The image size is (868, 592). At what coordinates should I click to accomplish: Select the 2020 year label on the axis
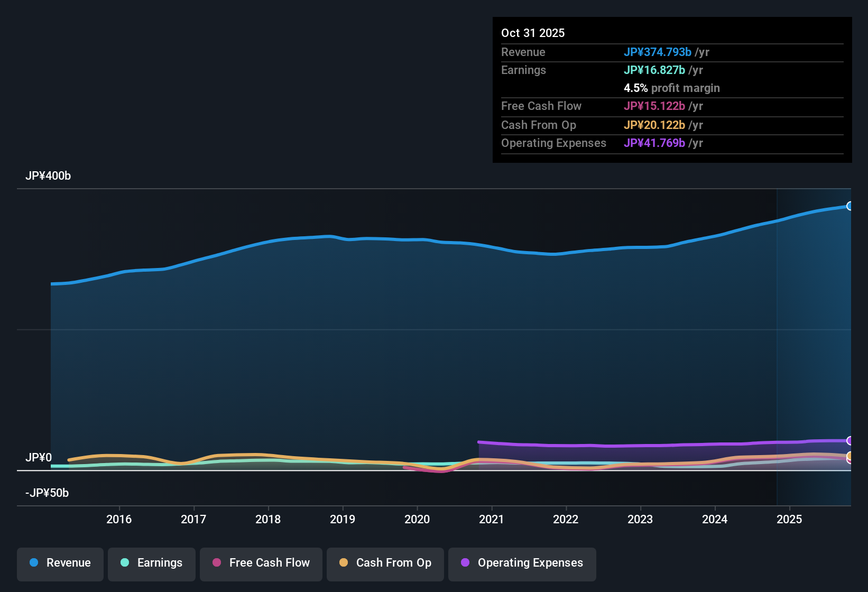pyautogui.click(x=418, y=519)
